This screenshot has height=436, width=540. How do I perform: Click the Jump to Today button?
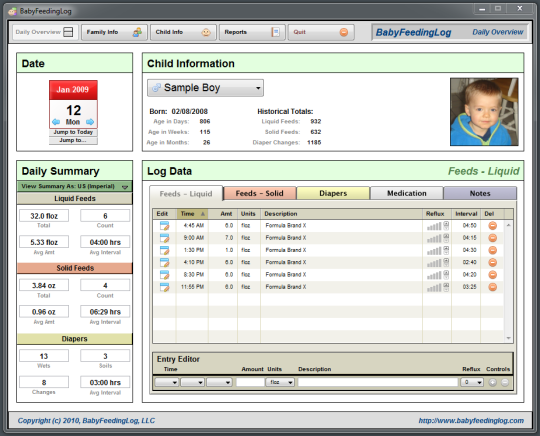73,132
